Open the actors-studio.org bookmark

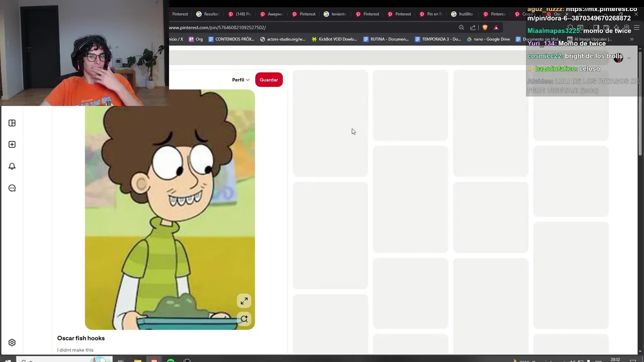283,39
